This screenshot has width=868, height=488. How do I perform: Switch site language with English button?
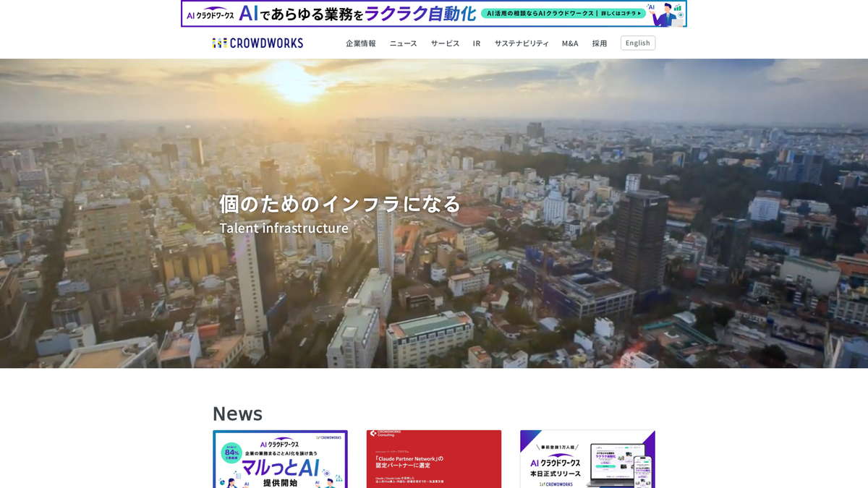tap(638, 43)
